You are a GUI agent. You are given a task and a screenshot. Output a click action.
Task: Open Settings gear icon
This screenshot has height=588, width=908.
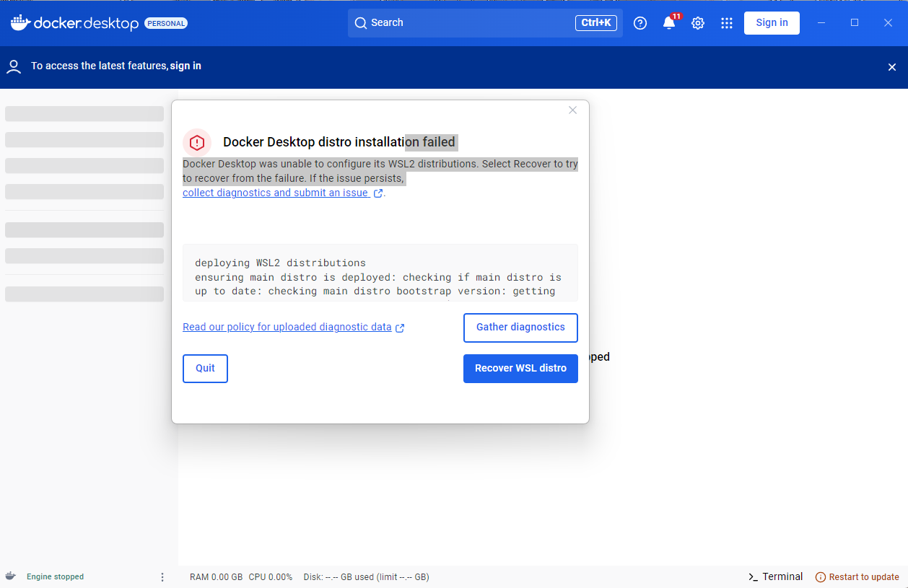698,23
